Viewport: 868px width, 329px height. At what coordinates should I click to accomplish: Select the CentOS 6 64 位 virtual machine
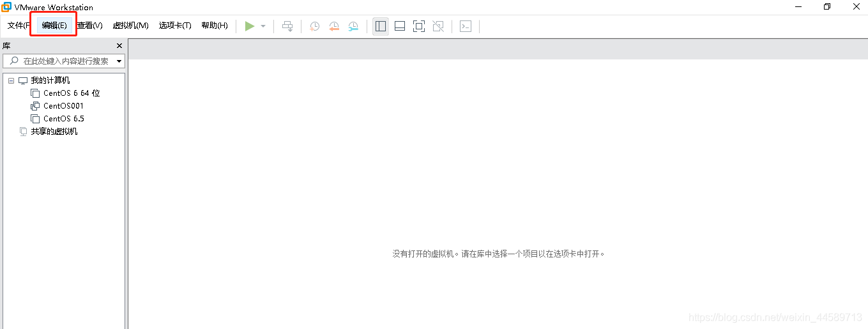72,93
